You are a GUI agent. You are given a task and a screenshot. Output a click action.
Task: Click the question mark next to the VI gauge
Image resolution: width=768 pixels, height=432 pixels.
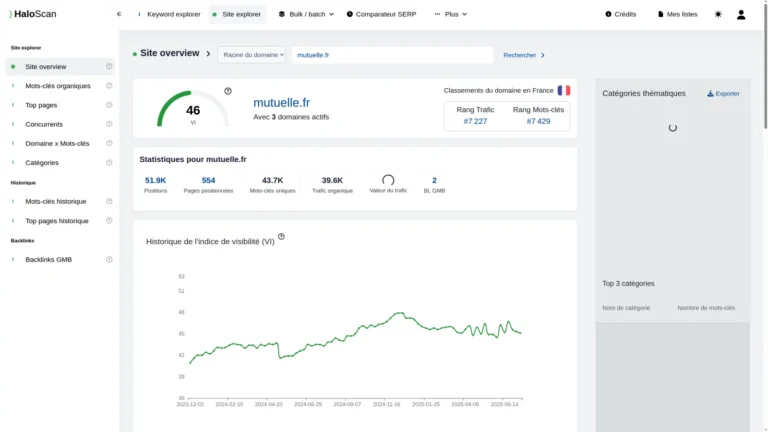[228, 91]
